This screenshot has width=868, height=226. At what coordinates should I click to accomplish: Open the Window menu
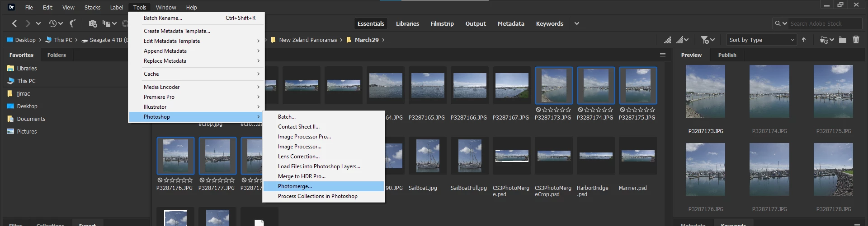point(166,7)
